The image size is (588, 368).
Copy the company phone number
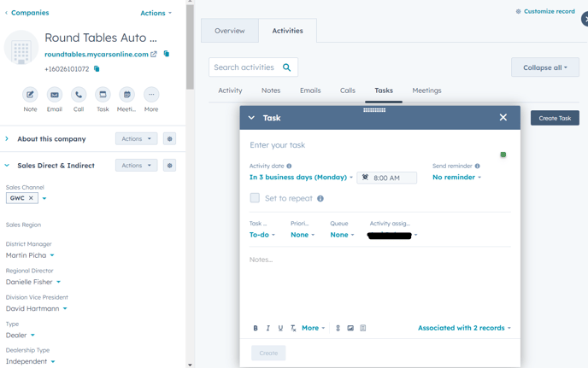(x=97, y=69)
